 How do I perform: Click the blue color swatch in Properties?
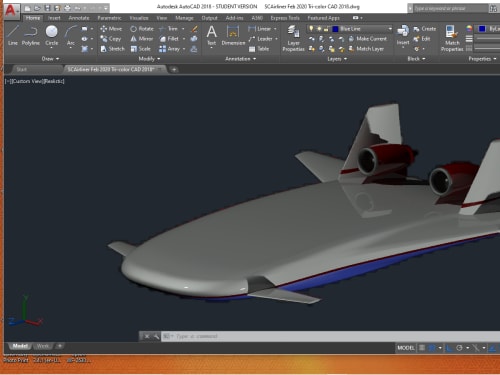point(482,29)
